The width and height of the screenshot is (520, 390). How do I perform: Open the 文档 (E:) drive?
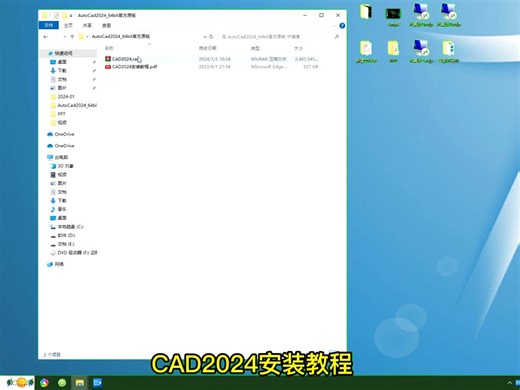pyautogui.click(x=66, y=244)
